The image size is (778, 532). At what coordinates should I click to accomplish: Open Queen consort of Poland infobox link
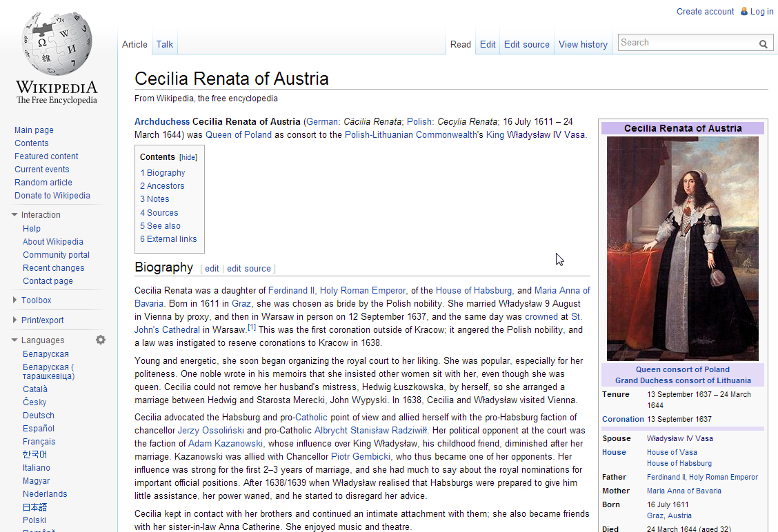tap(683, 369)
